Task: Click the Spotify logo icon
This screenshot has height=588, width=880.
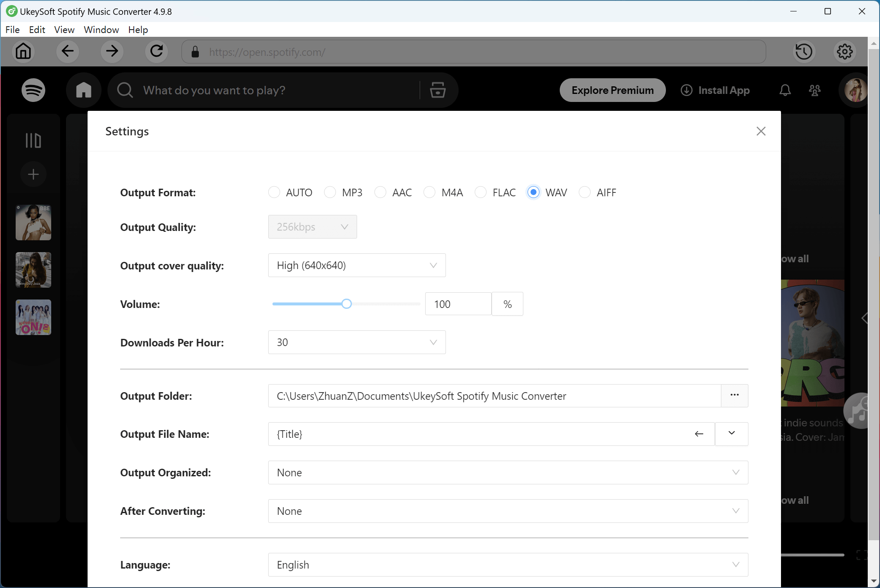Action: click(33, 90)
